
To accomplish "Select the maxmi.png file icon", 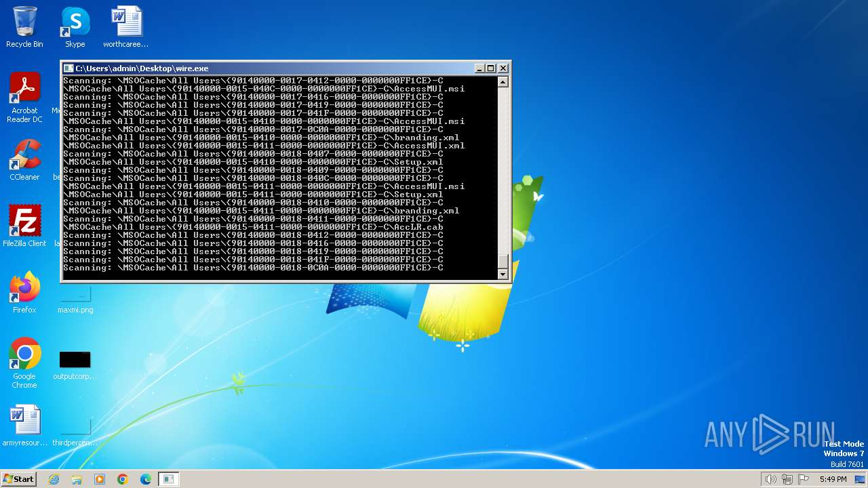I will tap(75, 298).
